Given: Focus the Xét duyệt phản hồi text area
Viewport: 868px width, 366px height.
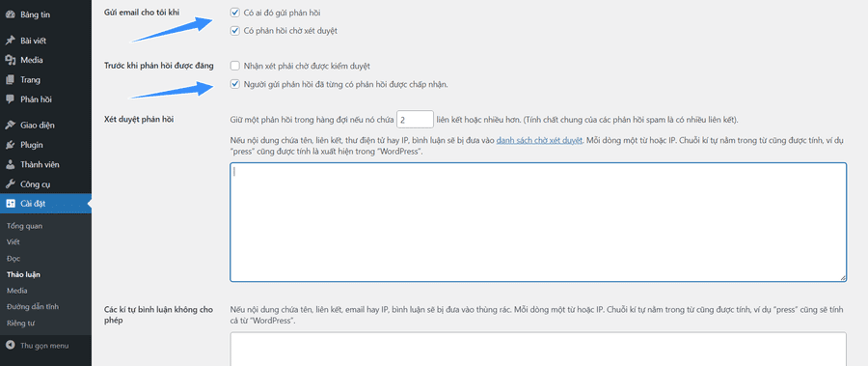Looking at the screenshot, I should tap(538, 222).
